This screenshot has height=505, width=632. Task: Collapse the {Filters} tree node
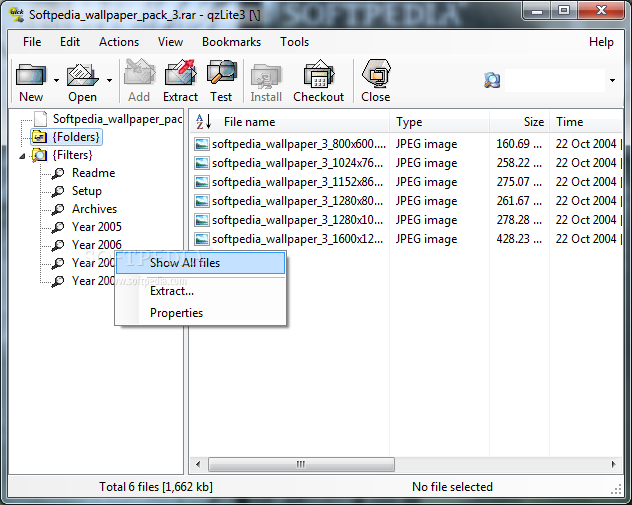22,156
